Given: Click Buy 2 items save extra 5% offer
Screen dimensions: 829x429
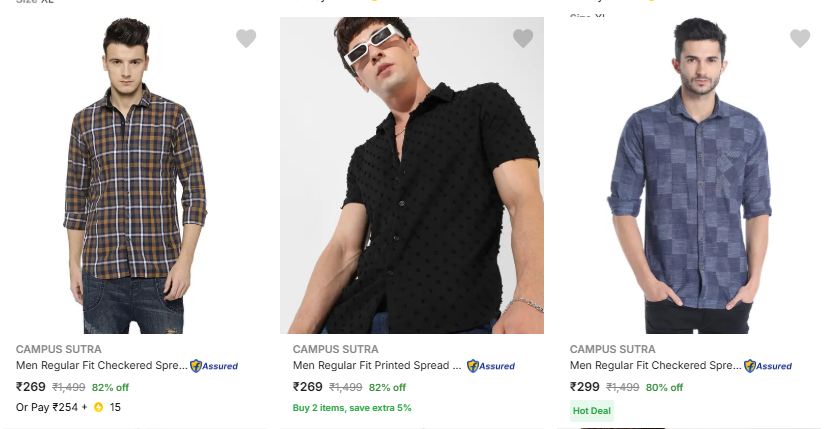Looking at the screenshot, I should (351, 408).
